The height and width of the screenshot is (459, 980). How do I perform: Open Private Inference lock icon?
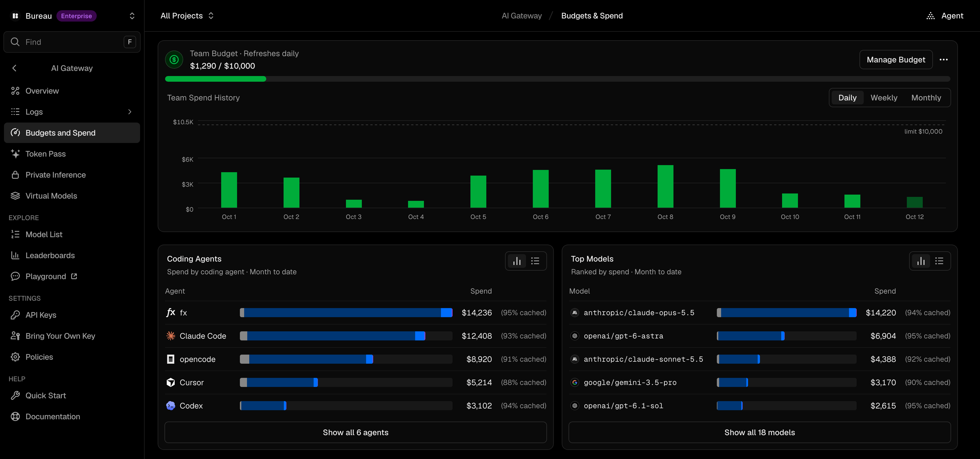(x=15, y=175)
